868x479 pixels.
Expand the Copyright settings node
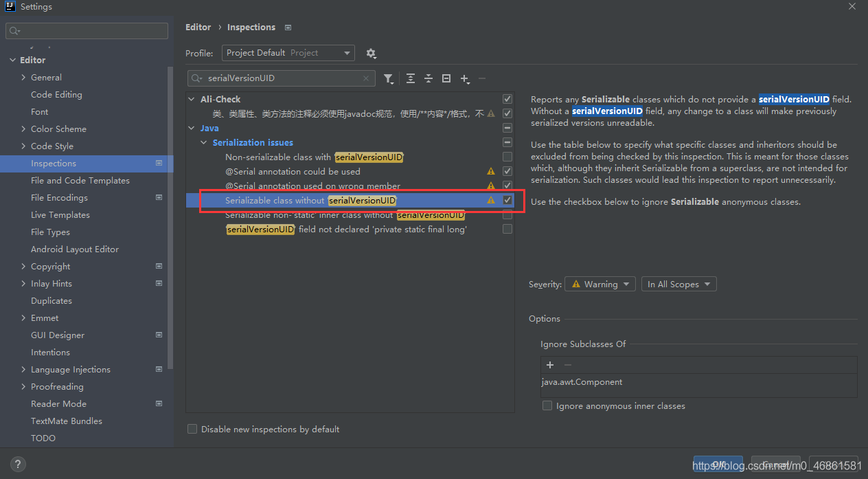(24, 267)
